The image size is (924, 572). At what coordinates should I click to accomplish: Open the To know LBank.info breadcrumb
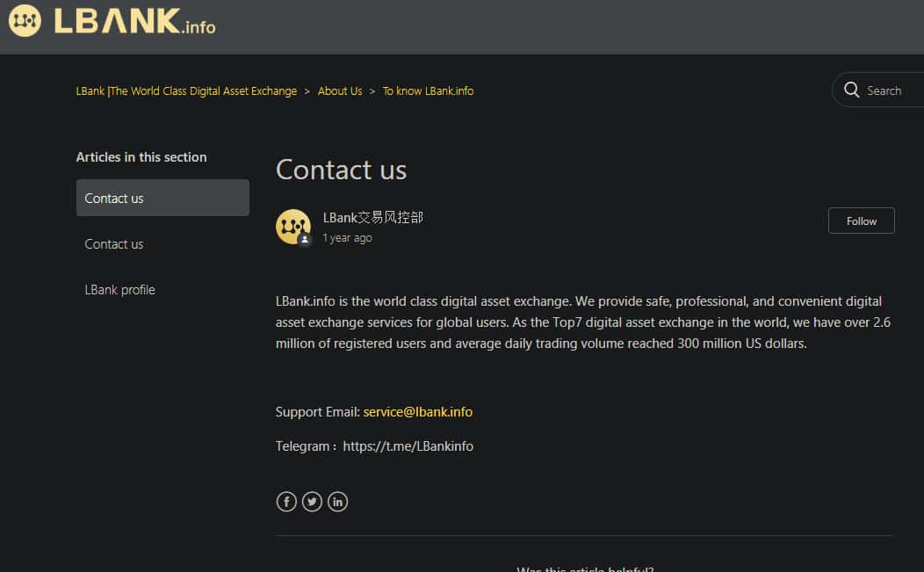pos(428,91)
